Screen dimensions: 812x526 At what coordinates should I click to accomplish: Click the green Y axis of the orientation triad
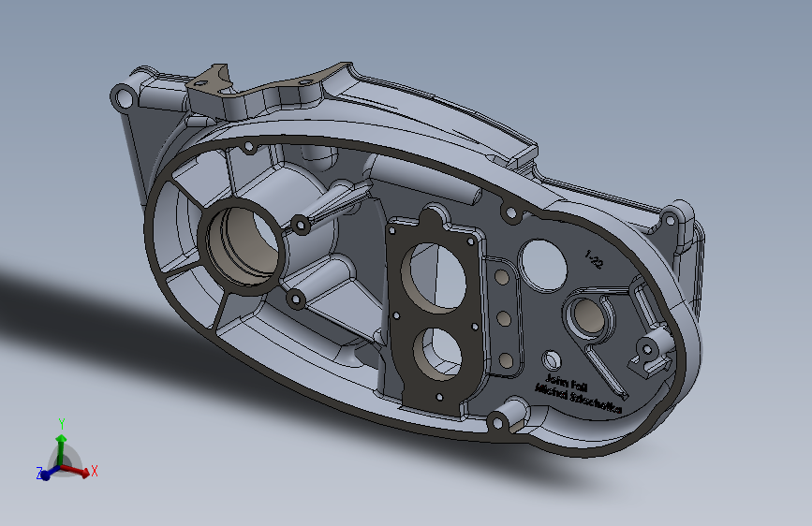coord(61,449)
